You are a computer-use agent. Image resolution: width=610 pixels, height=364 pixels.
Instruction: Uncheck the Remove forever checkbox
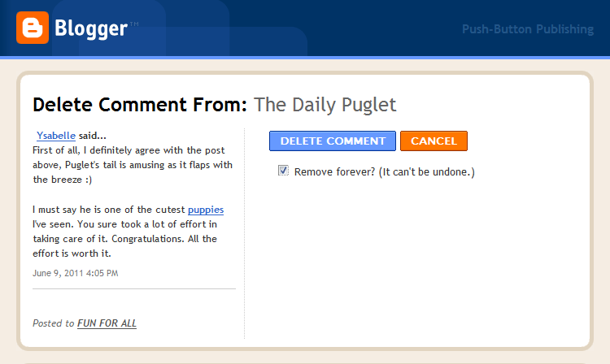[x=283, y=171]
